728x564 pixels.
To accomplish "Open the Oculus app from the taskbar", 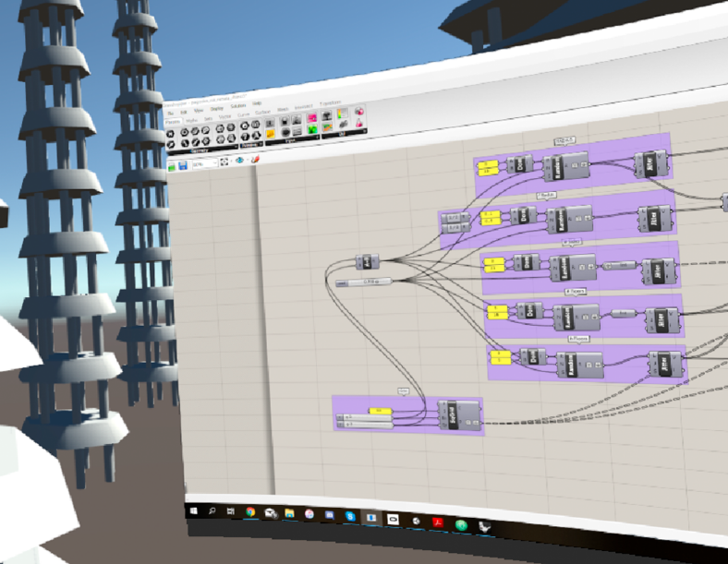I will [394, 519].
